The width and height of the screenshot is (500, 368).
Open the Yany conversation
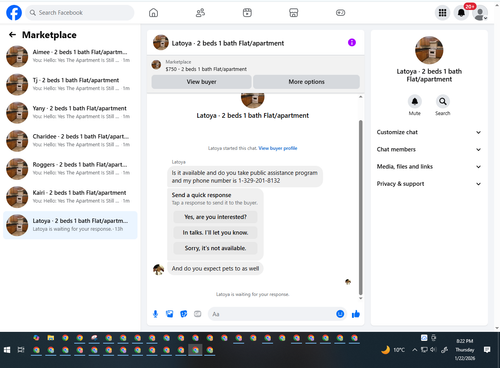(x=70, y=112)
